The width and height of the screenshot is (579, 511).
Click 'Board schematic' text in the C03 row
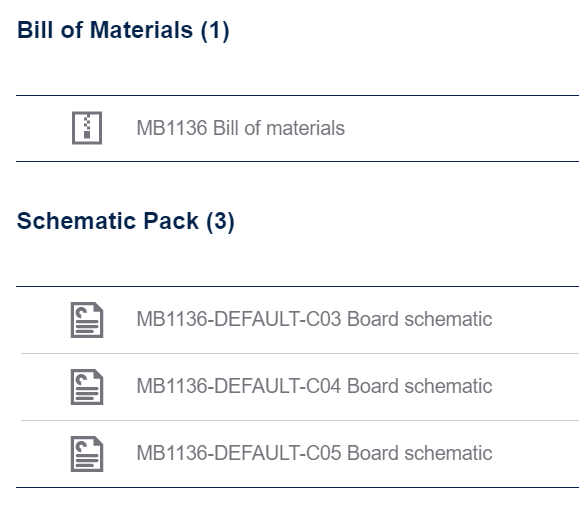click(419, 319)
